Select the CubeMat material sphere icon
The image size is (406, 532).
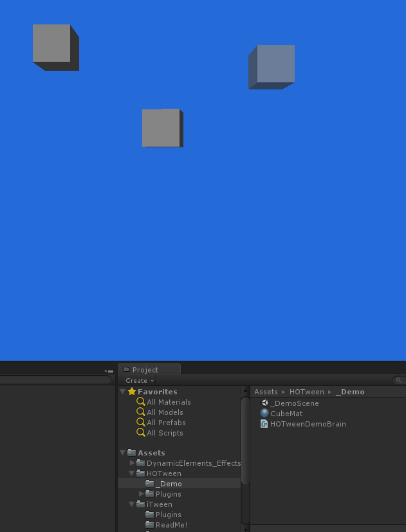point(264,413)
